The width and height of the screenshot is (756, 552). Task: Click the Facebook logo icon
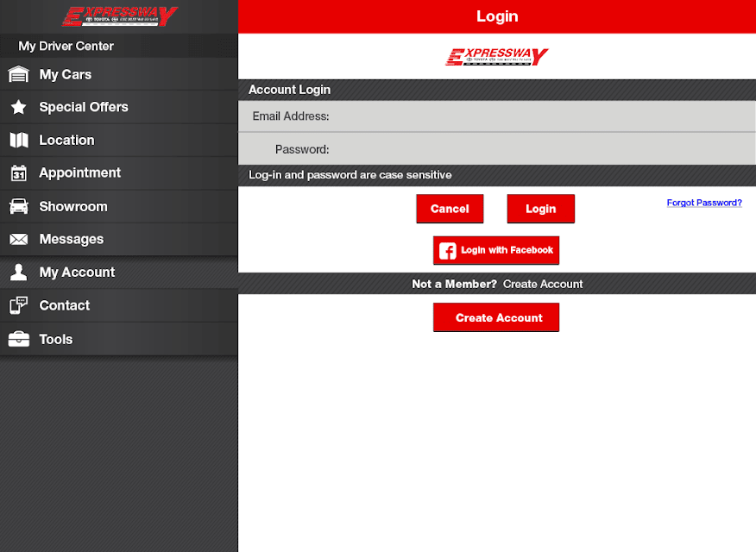[x=447, y=250]
